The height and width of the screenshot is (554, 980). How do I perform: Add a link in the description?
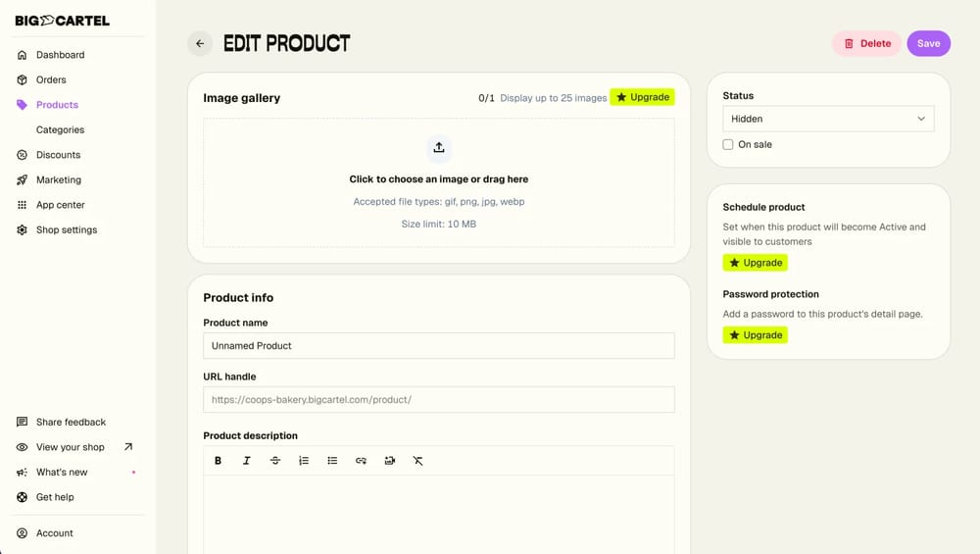[361, 461]
